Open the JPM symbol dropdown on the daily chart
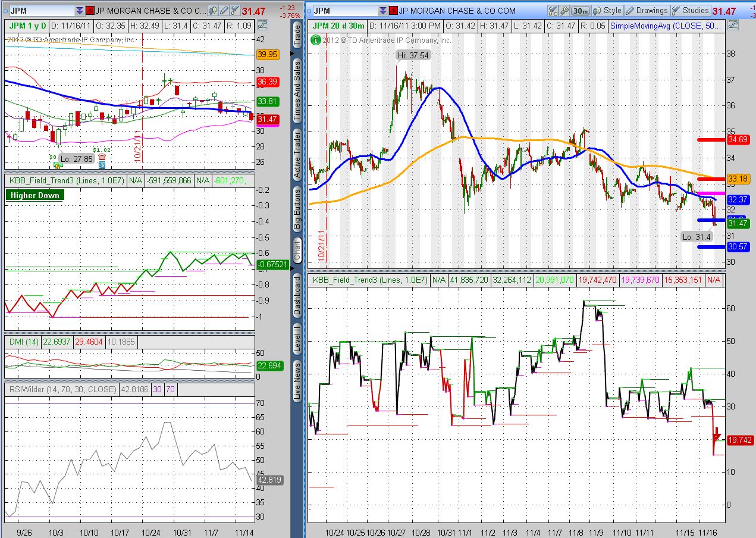This screenshot has height=538, width=756. pyautogui.click(x=78, y=10)
